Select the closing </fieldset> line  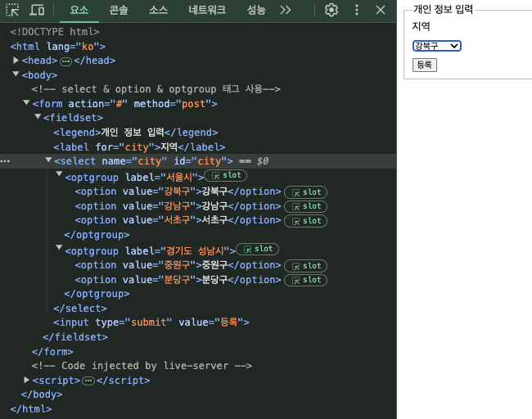click(x=75, y=337)
